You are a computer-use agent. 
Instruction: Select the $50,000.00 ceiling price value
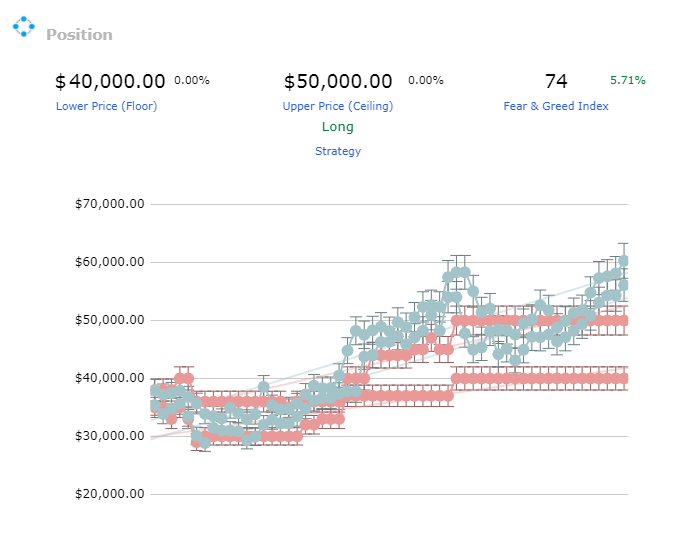(338, 81)
